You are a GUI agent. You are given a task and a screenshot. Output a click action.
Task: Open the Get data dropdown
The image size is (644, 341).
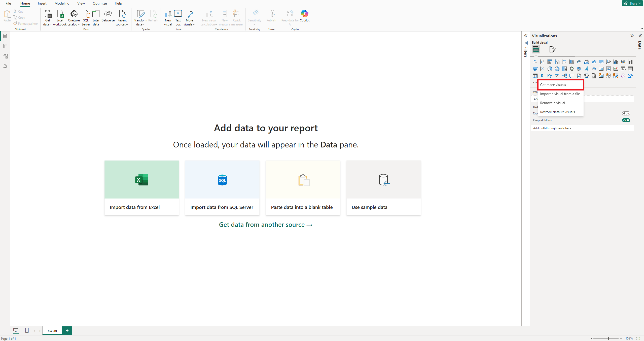point(47,18)
